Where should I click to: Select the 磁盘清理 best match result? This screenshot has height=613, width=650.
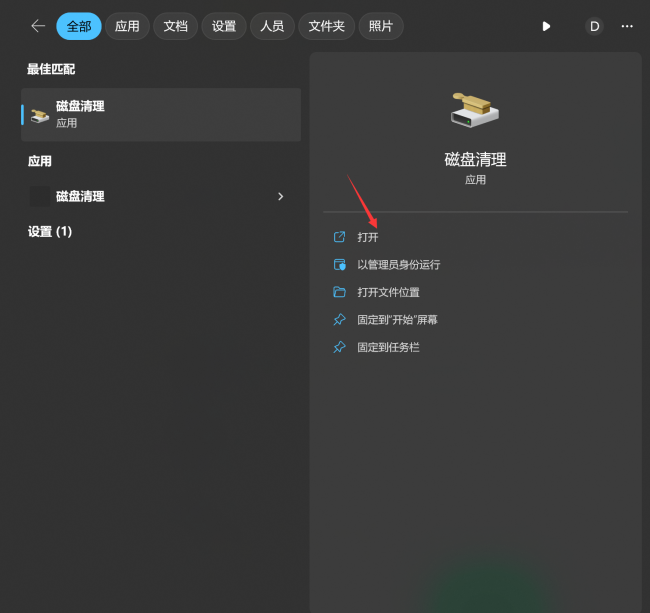[161, 114]
